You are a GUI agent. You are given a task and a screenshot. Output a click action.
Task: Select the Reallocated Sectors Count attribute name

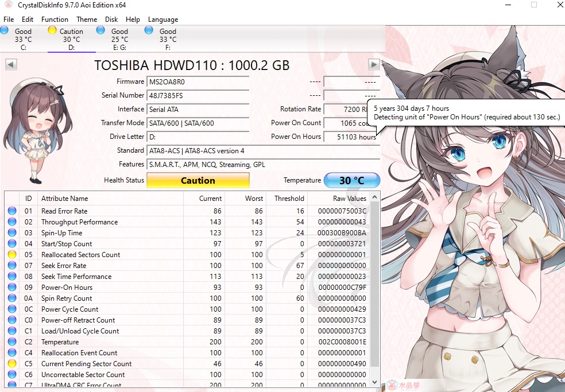tap(81, 255)
